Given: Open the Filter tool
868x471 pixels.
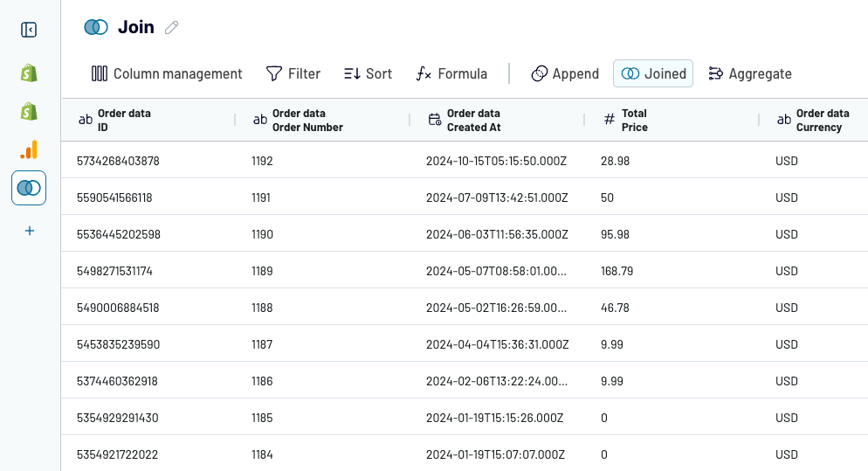Looking at the screenshot, I should [x=293, y=73].
